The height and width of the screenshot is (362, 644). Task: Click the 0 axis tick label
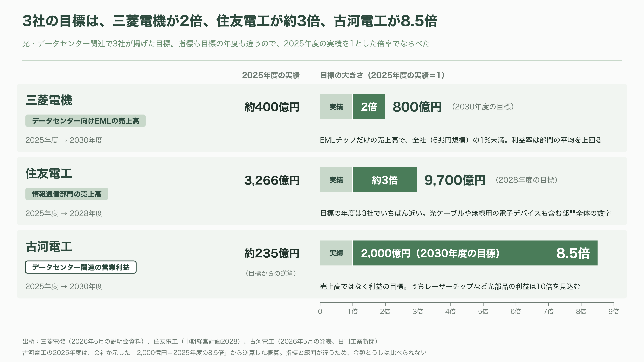coord(320,312)
